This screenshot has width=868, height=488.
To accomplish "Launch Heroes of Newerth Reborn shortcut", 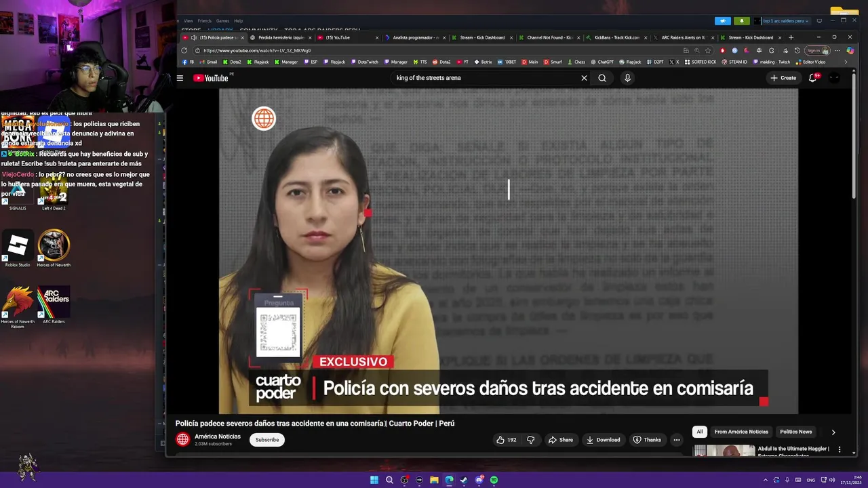I will [x=18, y=307].
